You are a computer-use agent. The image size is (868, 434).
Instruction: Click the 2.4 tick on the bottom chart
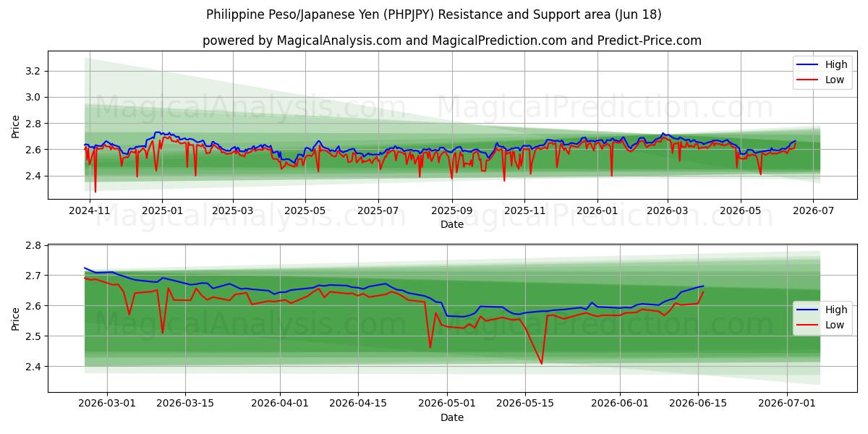coord(35,367)
